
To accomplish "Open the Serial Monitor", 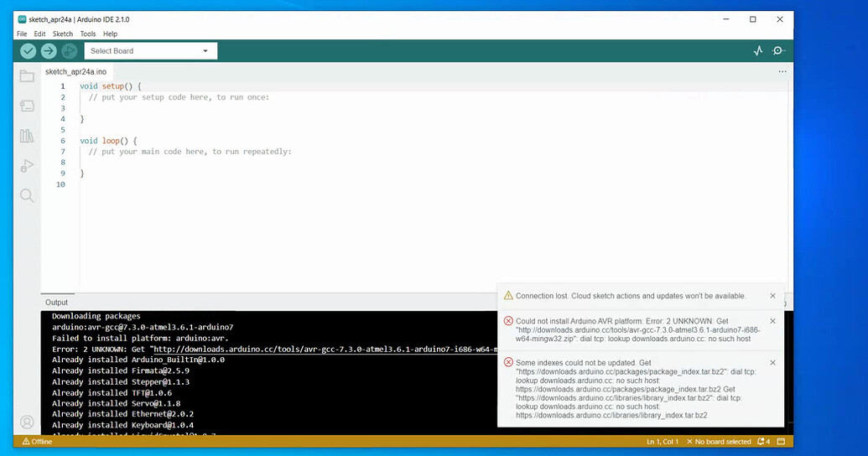I will 779,51.
